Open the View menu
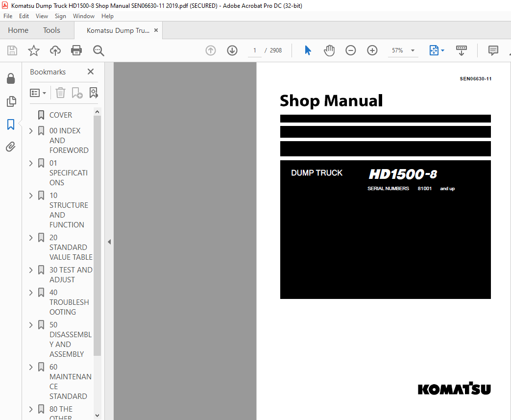Image resolution: width=511 pixels, height=420 pixels. pyautogui.click(x=42, y=16)
